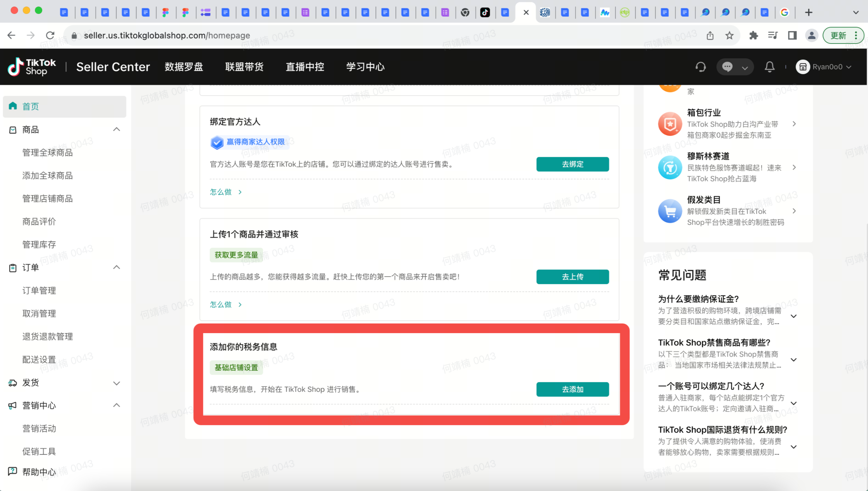
Task: Bookmark the page using the star icon
Action: (x=729, y=35)
